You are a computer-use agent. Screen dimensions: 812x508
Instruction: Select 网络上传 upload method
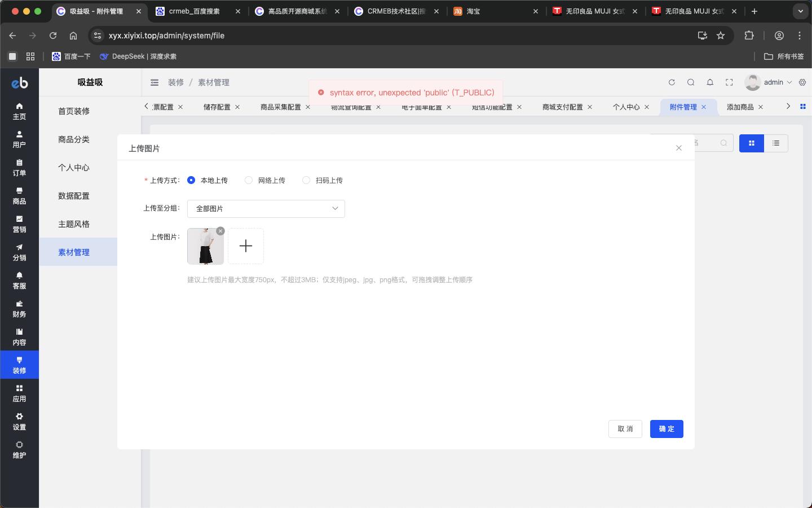click(x=265, y=181)
